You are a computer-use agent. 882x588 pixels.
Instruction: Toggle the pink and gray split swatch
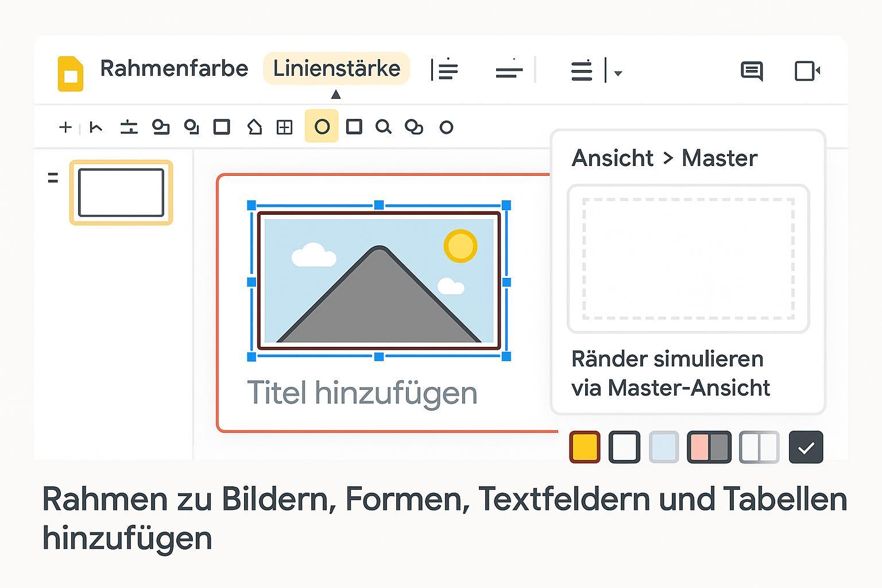[x=709, y=447]
